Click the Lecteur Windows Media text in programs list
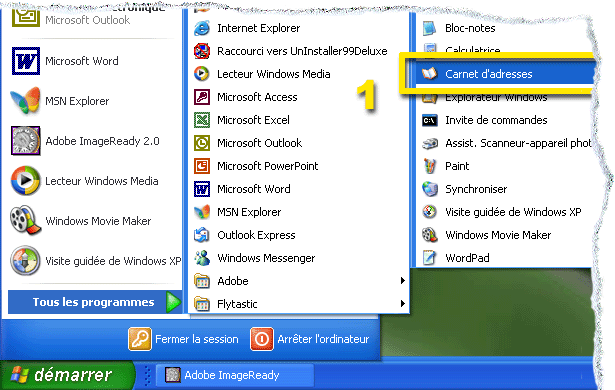The image size is (615, 390). tap(274, 74)
